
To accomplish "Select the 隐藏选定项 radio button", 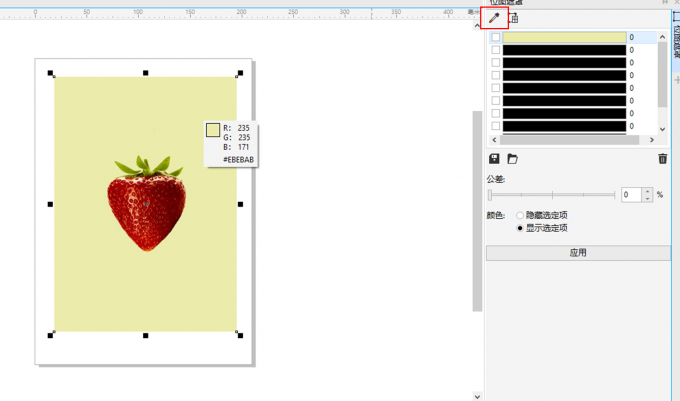I will [520, 215].
